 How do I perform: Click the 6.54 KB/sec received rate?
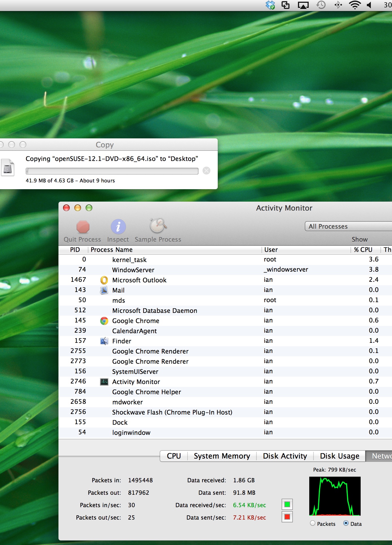249,505
